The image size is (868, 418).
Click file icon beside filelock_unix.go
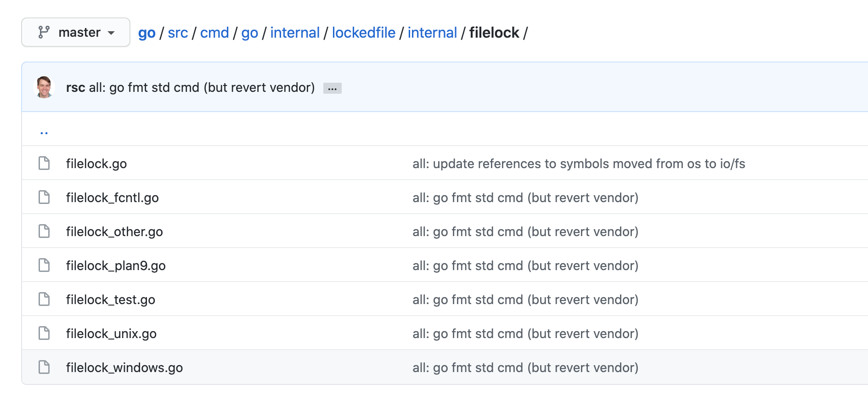pos(44,333)
